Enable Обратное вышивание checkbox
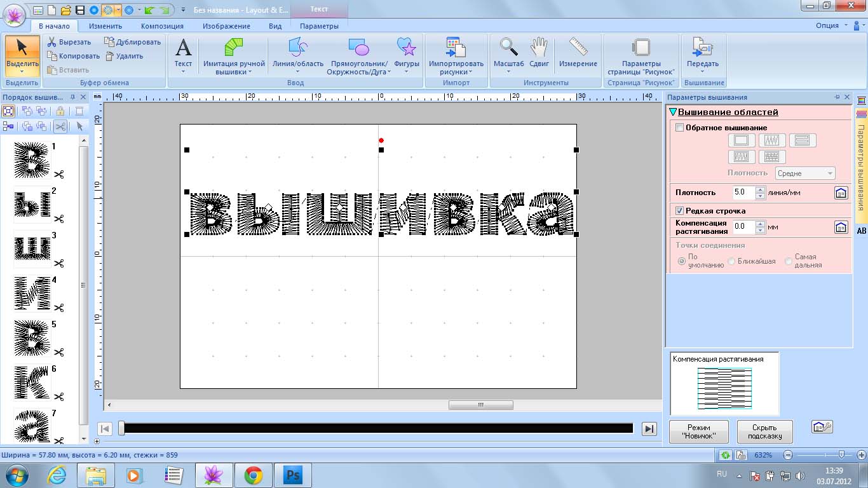Viewport: 868px width, 488px height. click(x=679, y=128)
